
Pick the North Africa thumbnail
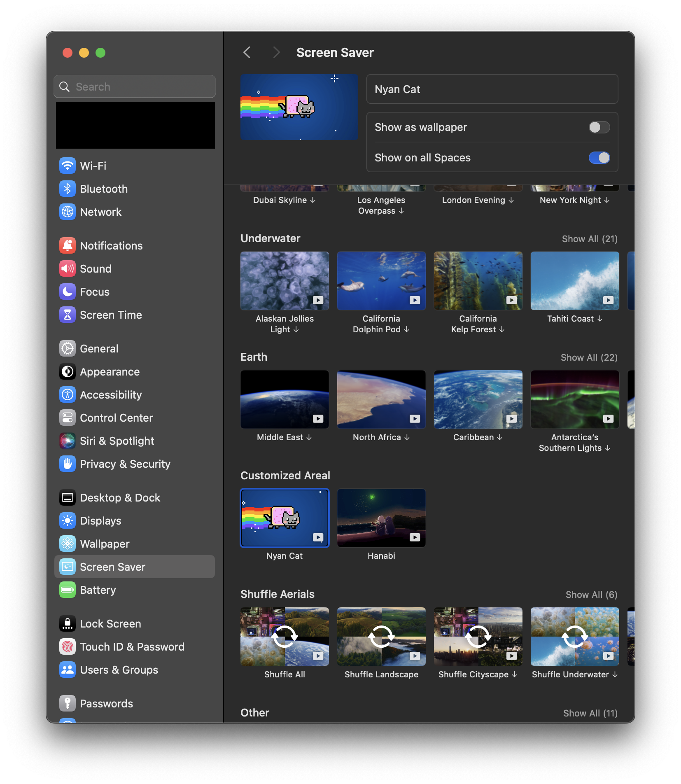click(x=381, y=399)
